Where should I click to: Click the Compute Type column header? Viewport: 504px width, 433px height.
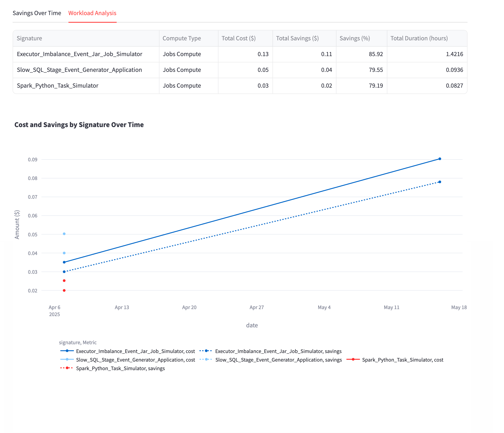click(182, 38)
